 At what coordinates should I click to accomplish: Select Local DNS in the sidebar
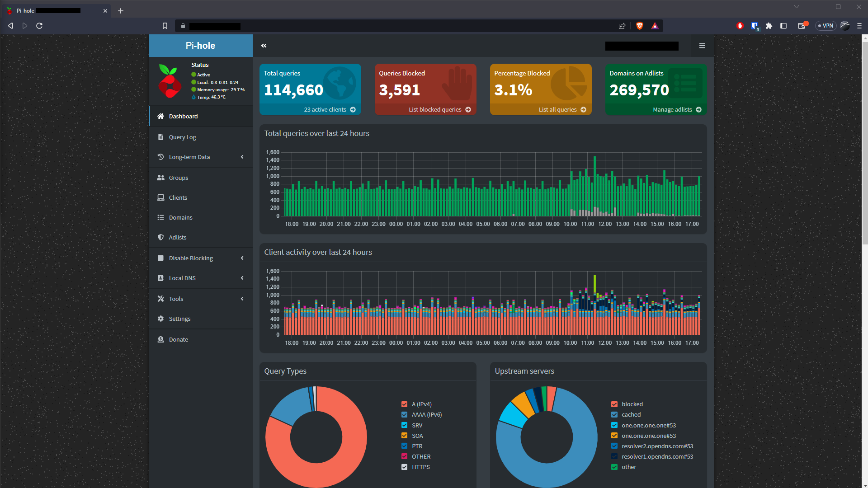(182, 278)
